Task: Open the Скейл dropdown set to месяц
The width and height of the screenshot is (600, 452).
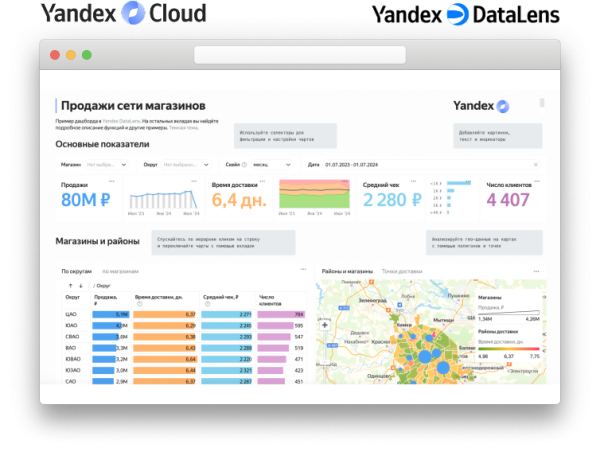Action: point(272,165)
